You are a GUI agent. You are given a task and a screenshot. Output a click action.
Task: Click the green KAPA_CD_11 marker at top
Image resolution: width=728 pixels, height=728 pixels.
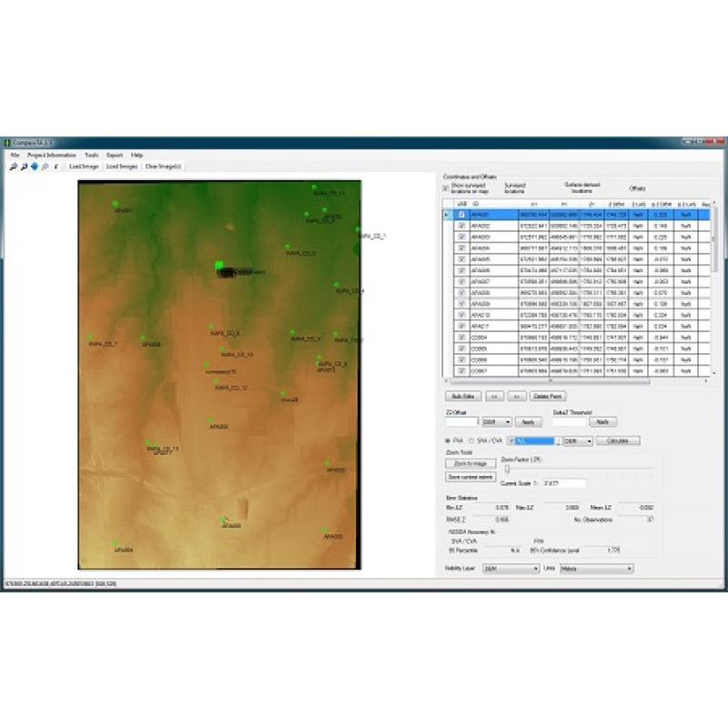[x=314, y=187]
